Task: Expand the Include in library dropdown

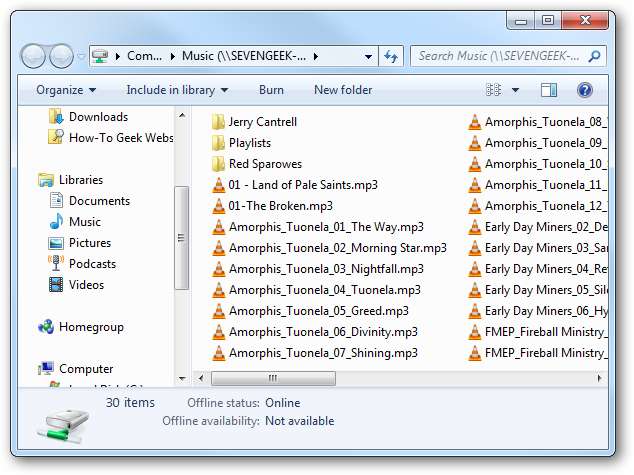Action: (x=177, y=90)
